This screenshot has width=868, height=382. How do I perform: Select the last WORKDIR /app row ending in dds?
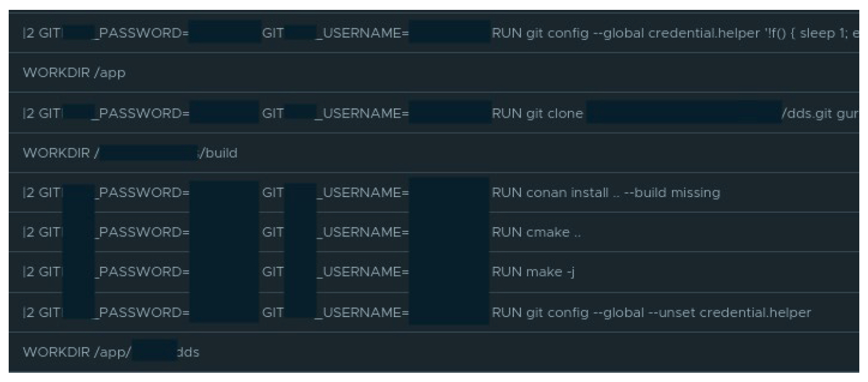110,352
